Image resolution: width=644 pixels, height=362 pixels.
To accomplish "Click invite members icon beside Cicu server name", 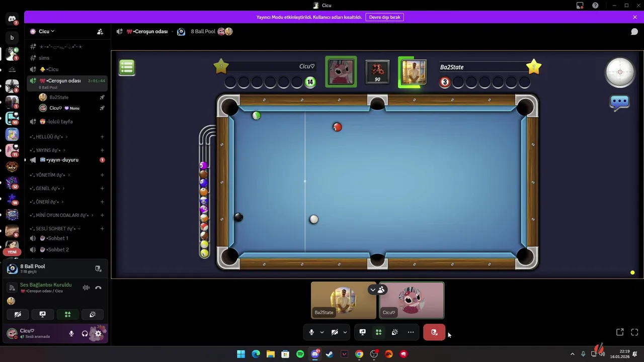I will pyautogui.click(x=100, y=32).
